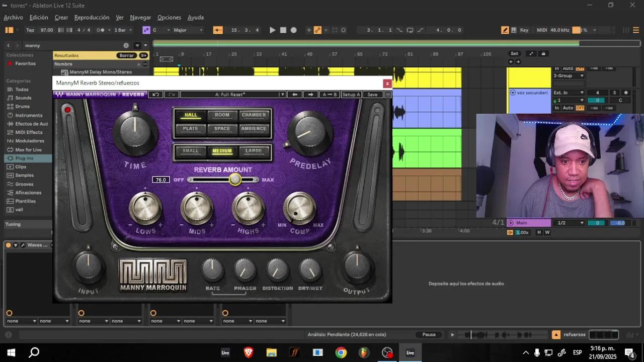Open the Opciones menu

coord(169,18)
